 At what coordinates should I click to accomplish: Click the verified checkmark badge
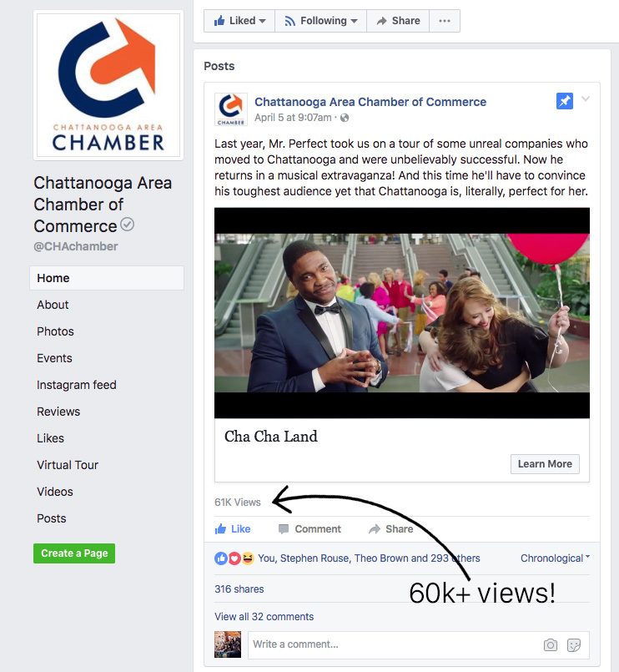(x=128, y=225)
